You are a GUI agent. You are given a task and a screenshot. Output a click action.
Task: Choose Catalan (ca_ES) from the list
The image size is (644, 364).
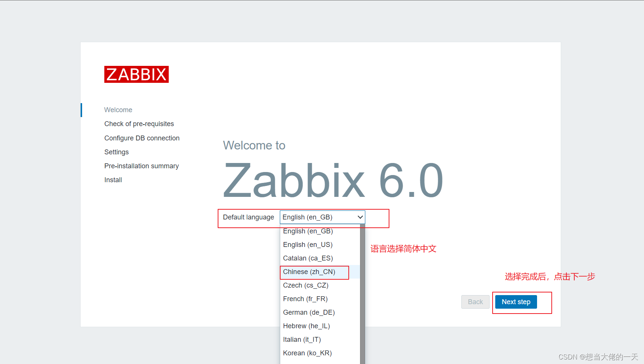[320, 258]
